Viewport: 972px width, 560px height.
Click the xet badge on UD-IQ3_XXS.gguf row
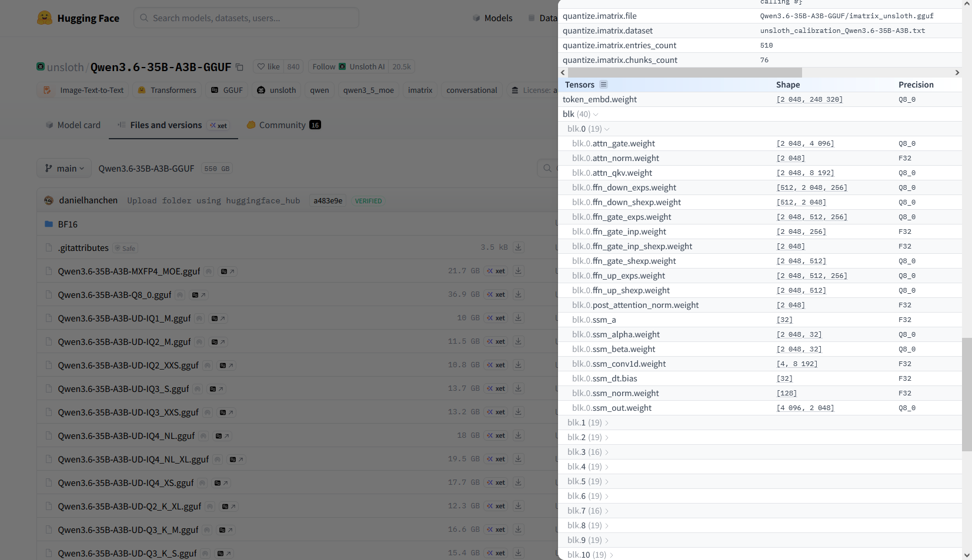pos(496,412)
